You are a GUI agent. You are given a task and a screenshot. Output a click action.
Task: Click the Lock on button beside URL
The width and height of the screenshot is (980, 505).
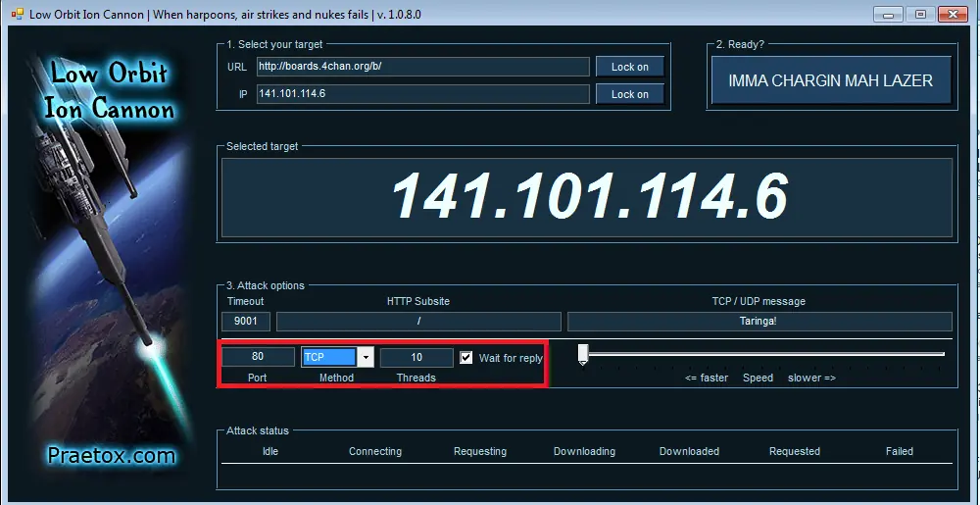[629, 67]
